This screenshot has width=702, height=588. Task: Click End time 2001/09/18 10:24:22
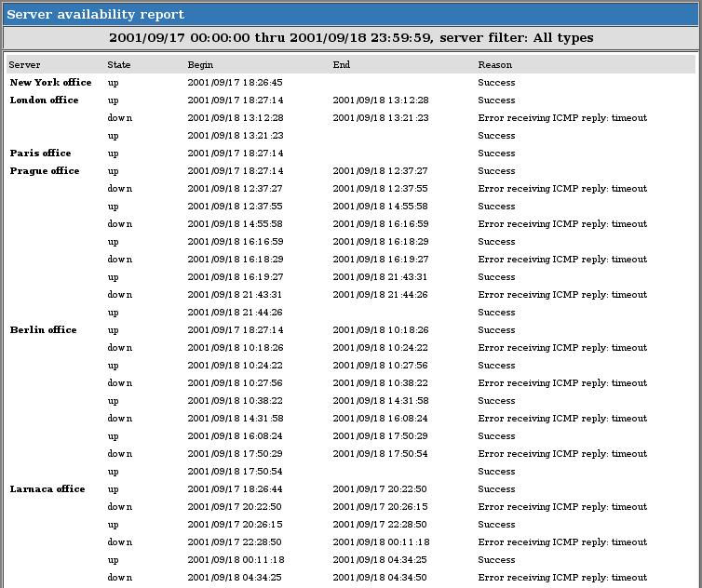pos(380,348)
